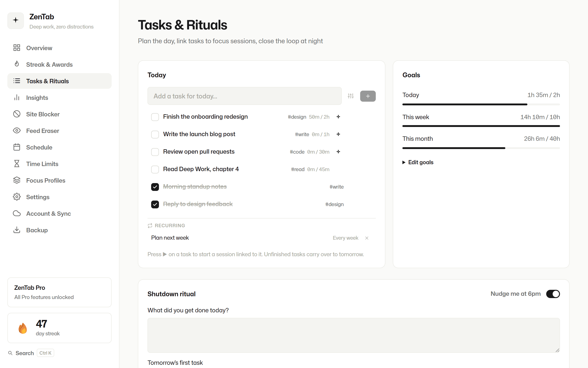This screenshot has width=588, height=368.
Task: Check off Read Deep Work, chapter 4
Action: (155, 169)
